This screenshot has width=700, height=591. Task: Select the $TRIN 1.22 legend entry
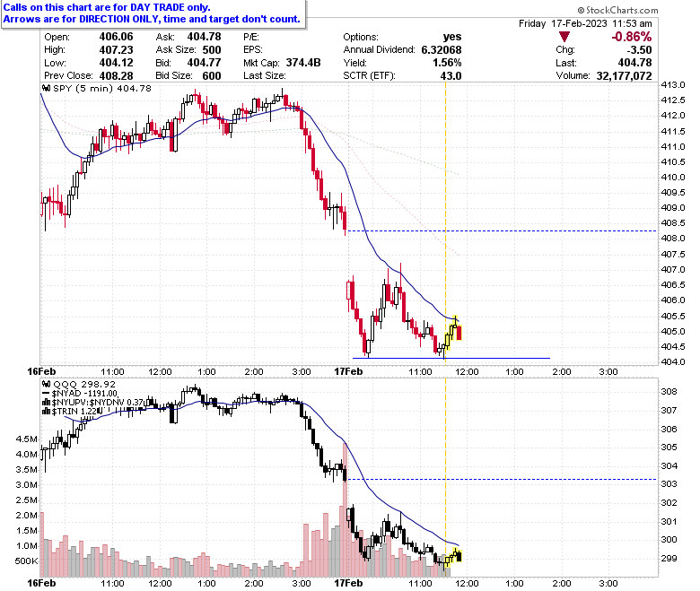[x=74, y=412]
